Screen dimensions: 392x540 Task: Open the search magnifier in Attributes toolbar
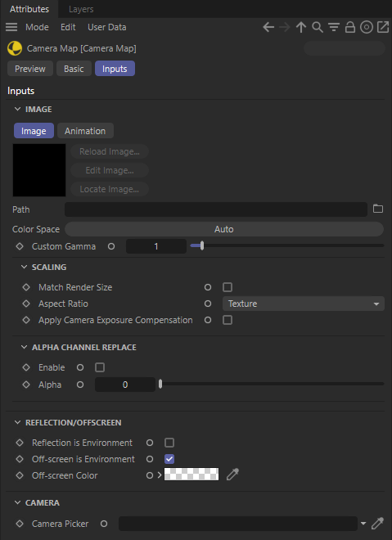(318, 27)
